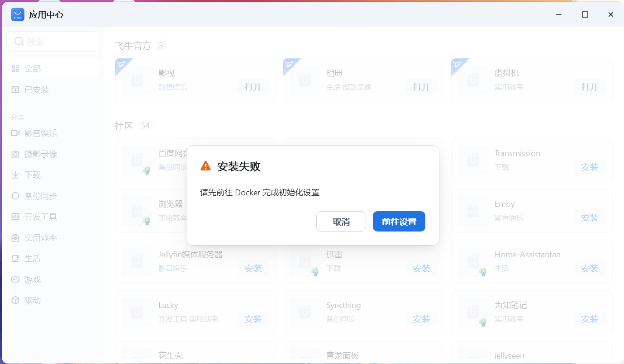Click the magnifier icon in the search box
This screenshot has height=364, width=624.
[19, 42]
